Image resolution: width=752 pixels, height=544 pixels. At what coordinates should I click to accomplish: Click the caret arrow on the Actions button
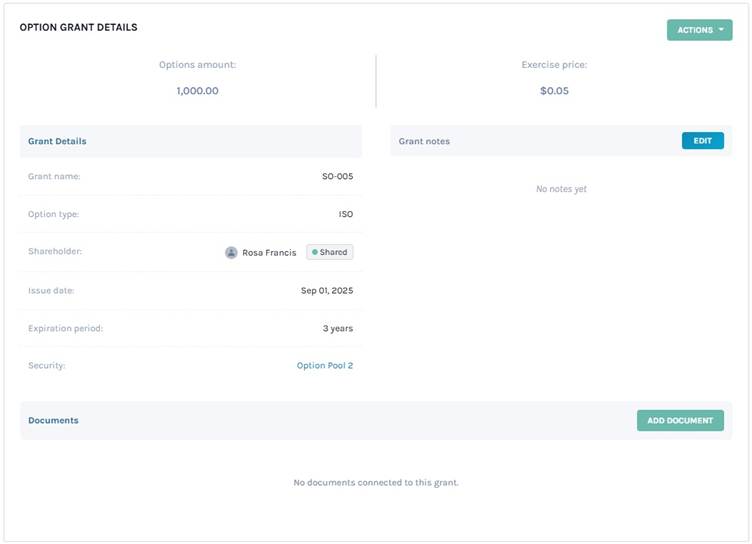721,30
